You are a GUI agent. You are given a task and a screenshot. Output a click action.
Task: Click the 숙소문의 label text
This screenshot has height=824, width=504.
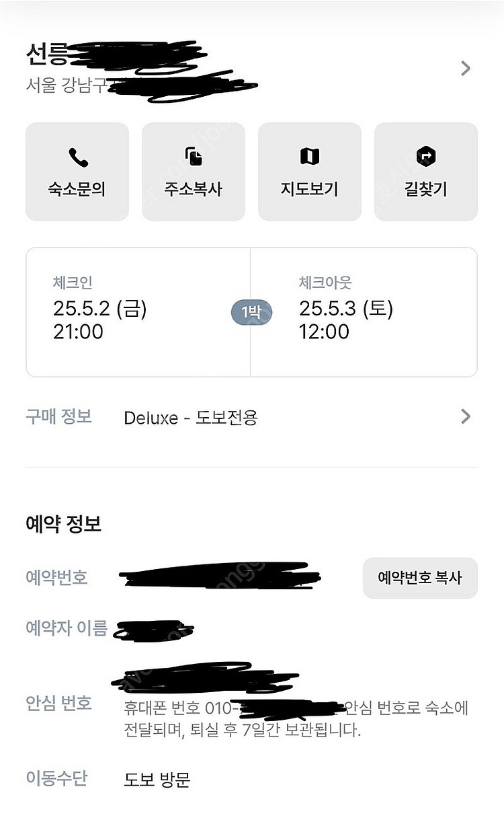(77, 189)
